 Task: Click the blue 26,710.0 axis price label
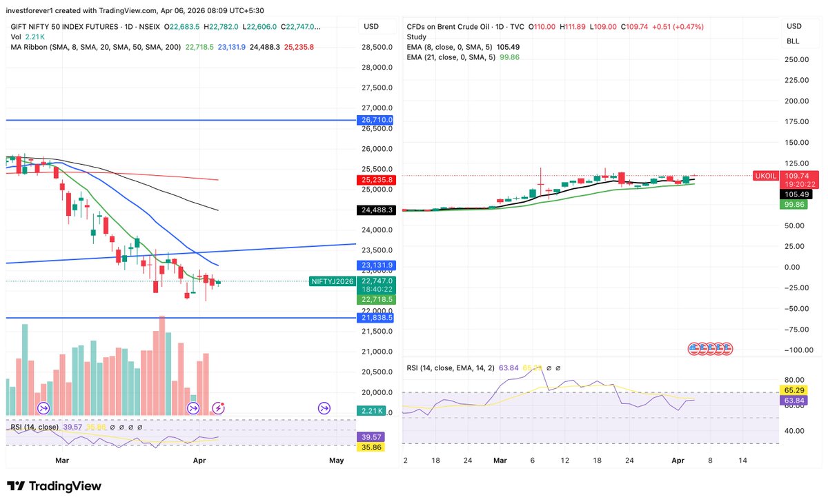376,120
